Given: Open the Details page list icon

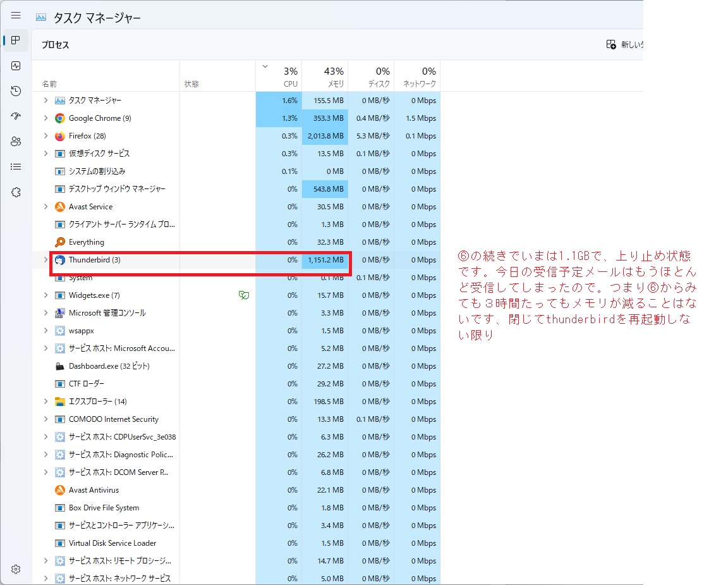Looking at the screenshot, I should [x=16, y=167].
